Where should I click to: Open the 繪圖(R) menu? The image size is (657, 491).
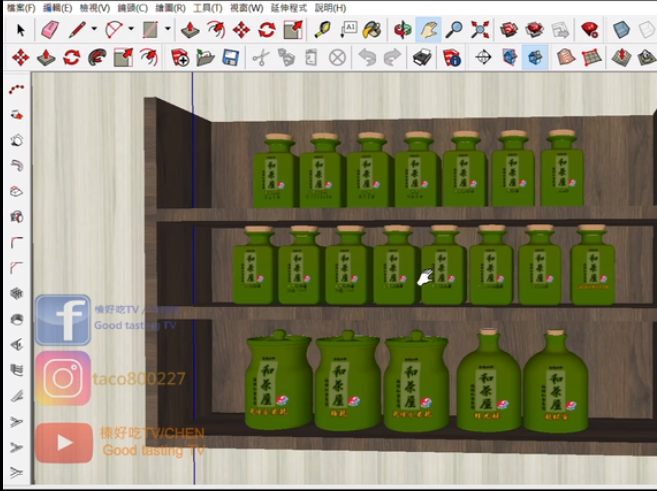pos(170,8)
